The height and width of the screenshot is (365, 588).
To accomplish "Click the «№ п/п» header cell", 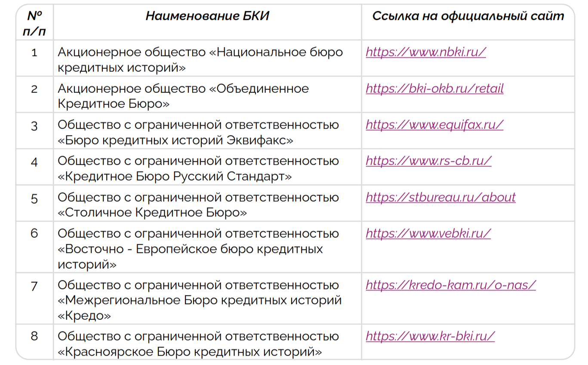I will [x=34, y=24].
